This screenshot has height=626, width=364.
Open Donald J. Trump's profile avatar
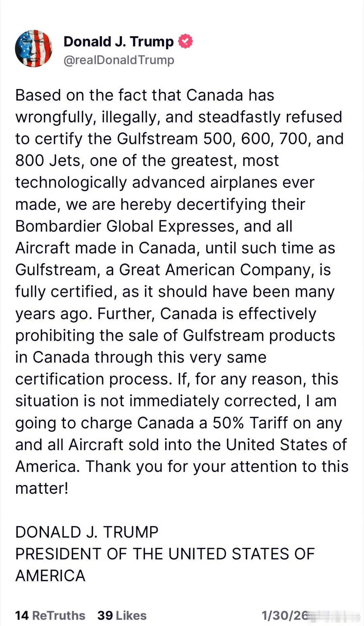pyautogui.click(x=34, y=49)
